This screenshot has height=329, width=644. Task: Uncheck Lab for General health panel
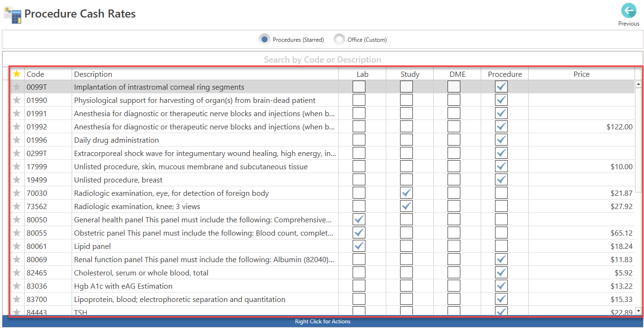pos(359,219)
